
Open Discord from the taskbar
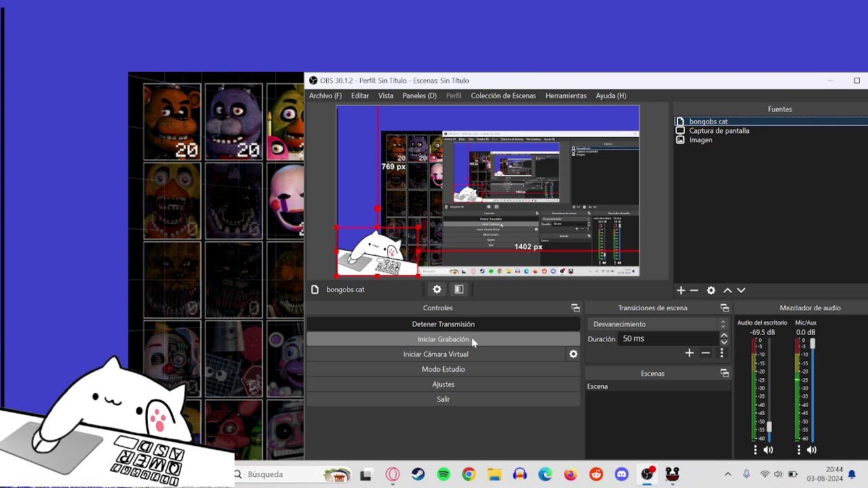(622, 474)
